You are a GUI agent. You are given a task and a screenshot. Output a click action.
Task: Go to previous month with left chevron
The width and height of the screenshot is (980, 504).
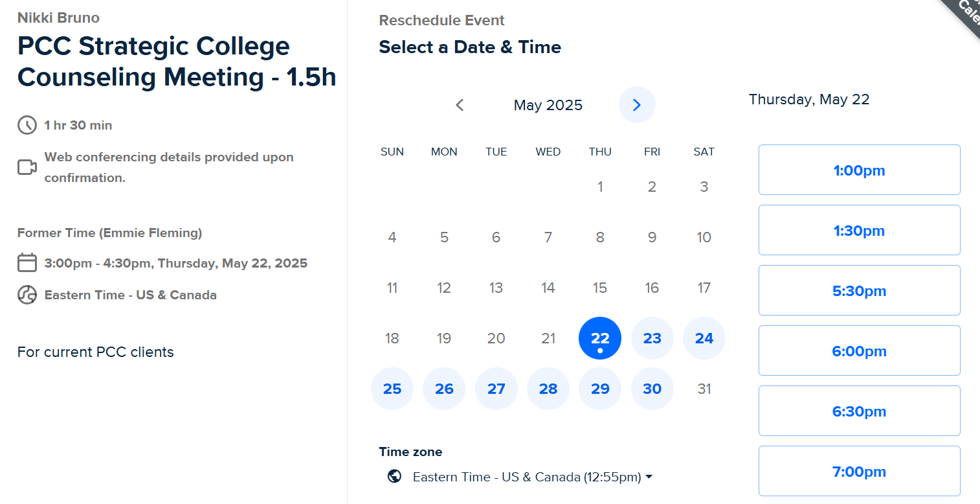460,105
